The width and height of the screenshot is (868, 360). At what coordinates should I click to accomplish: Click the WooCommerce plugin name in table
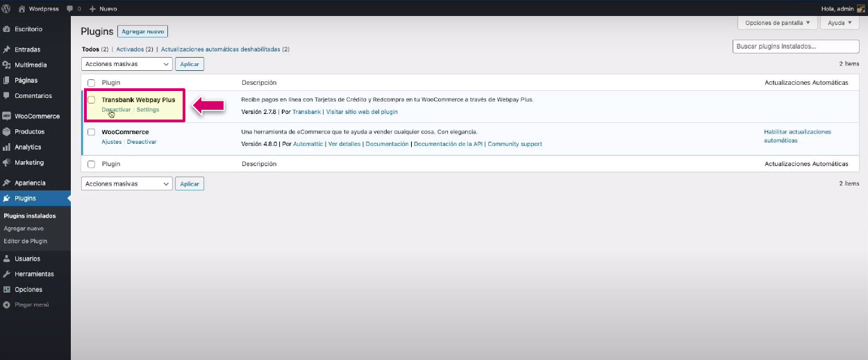click(125, 131)
